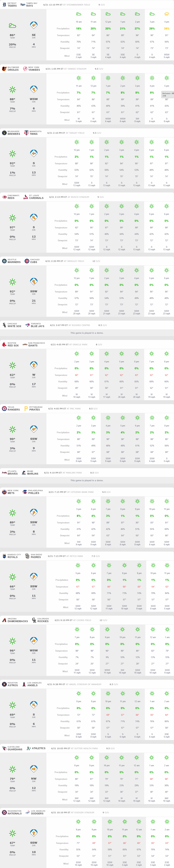
Task: Select the Cincinnati Reds logo
Action: (4, 197)
